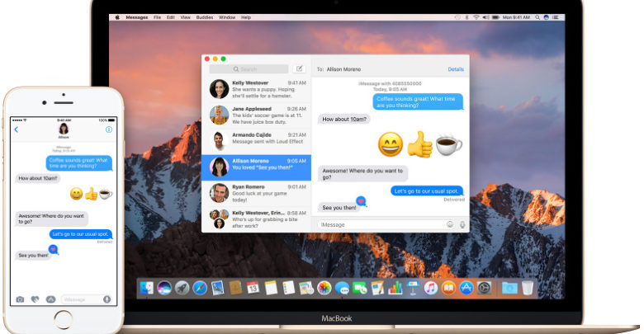644x334 pixels.
Task: Tap iPhone back chevron in Messages
Action: tap(17, 129)
